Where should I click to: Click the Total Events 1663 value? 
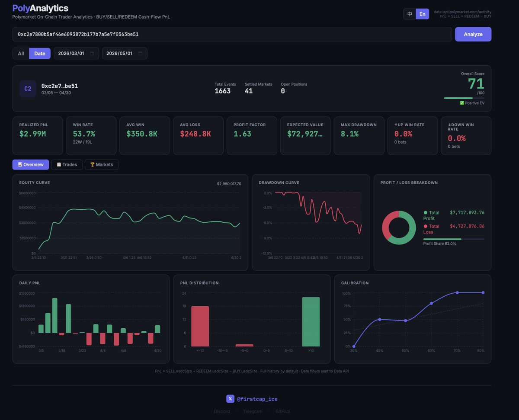click(223, 91)
